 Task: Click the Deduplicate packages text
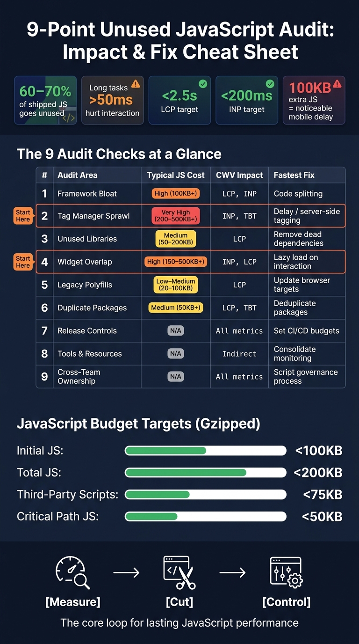tap(294, 307)
